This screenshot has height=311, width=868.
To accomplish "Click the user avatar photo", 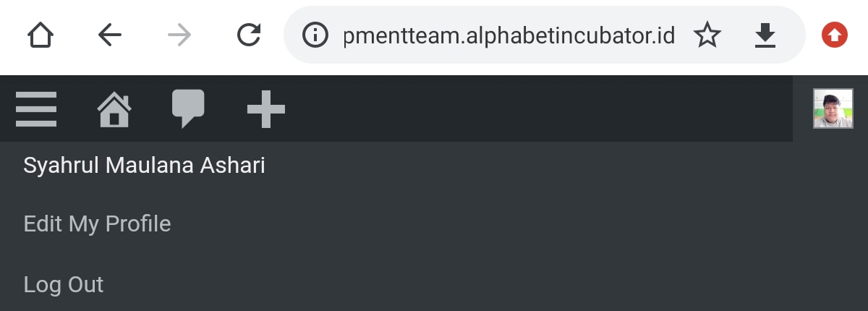I will tap(833, 109).
